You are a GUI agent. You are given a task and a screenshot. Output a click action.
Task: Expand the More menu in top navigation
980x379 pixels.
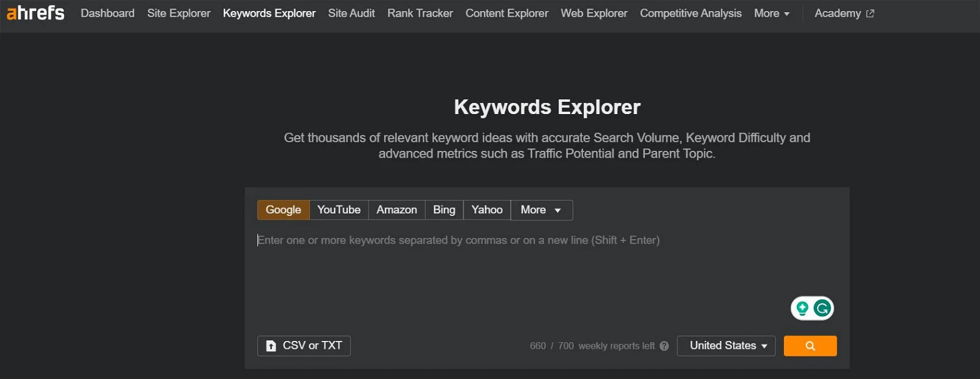point(771,13)
